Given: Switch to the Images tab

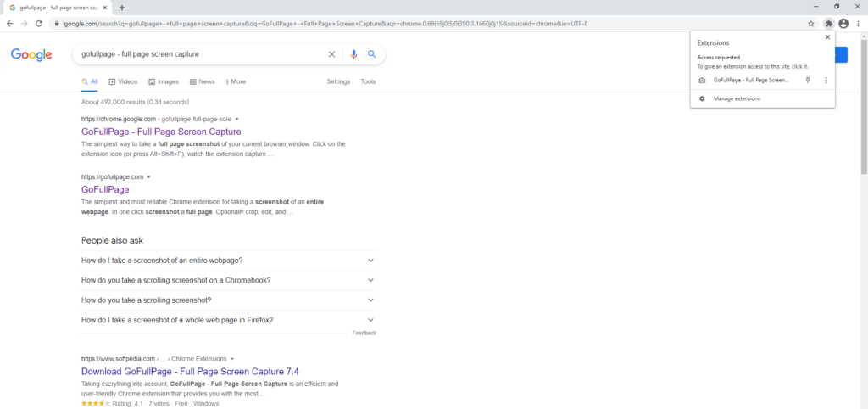Looking at the screenshot, I should point(164,81).
